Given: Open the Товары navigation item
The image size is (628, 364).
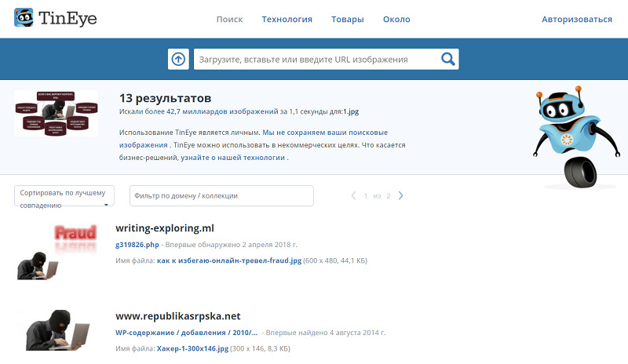Looking at the screenshot, I should (x=347, y=20).
